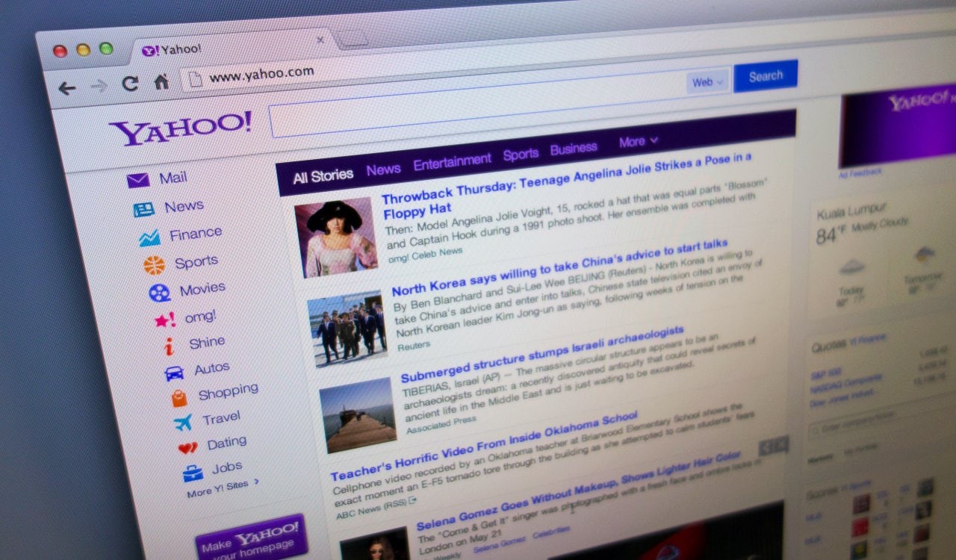This screenshot has width=956, height=560.
Task: Click the Associated Press source link
Action: click(x=441, y=425)
